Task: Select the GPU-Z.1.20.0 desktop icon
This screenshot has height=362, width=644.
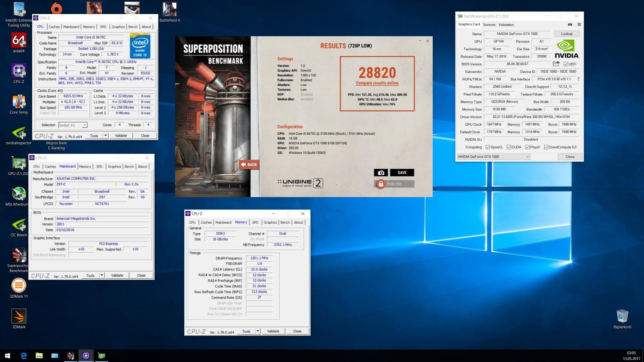Action: 19,166
